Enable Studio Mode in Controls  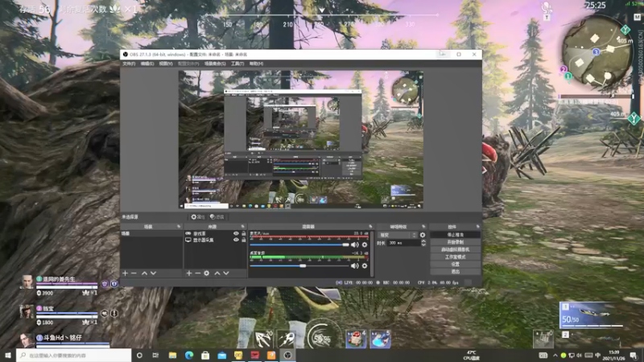455,257
